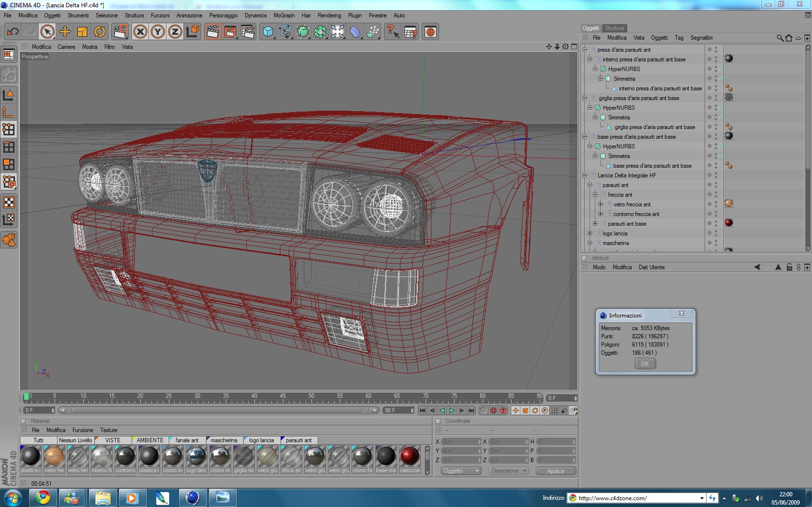This screenshot has height=507, width=812.
Task: Select the Rotate tool in top toolbar
Action: (x=100, y=32)
